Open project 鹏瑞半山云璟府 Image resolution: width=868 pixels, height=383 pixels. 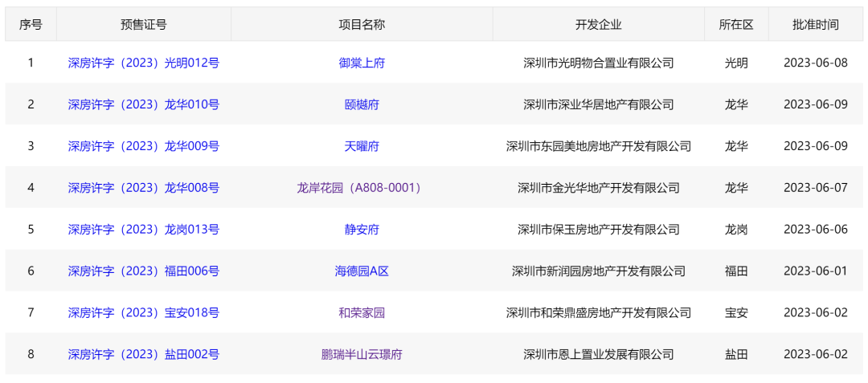pyautogui.click(x=362, y=354)
